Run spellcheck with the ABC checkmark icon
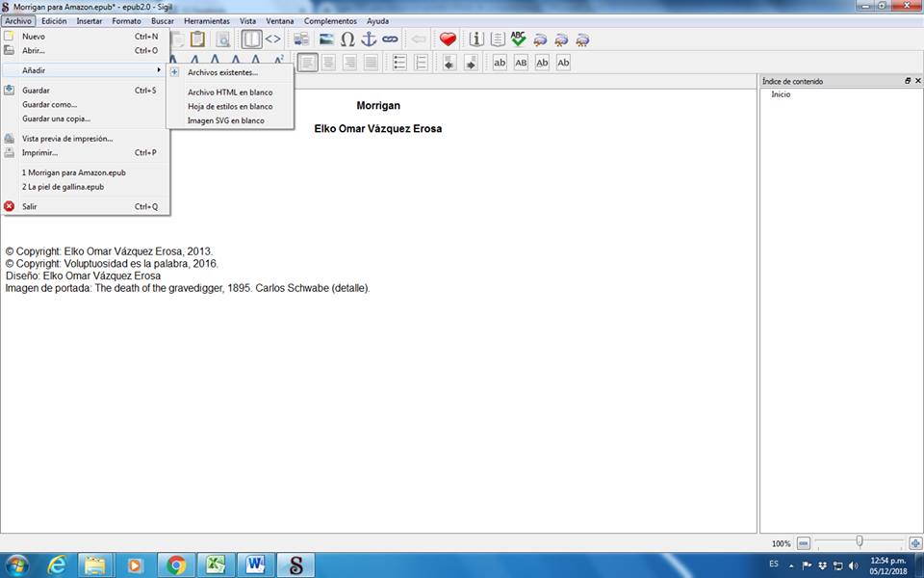Viewport: 924px width, 578px height. coord(519,39)
